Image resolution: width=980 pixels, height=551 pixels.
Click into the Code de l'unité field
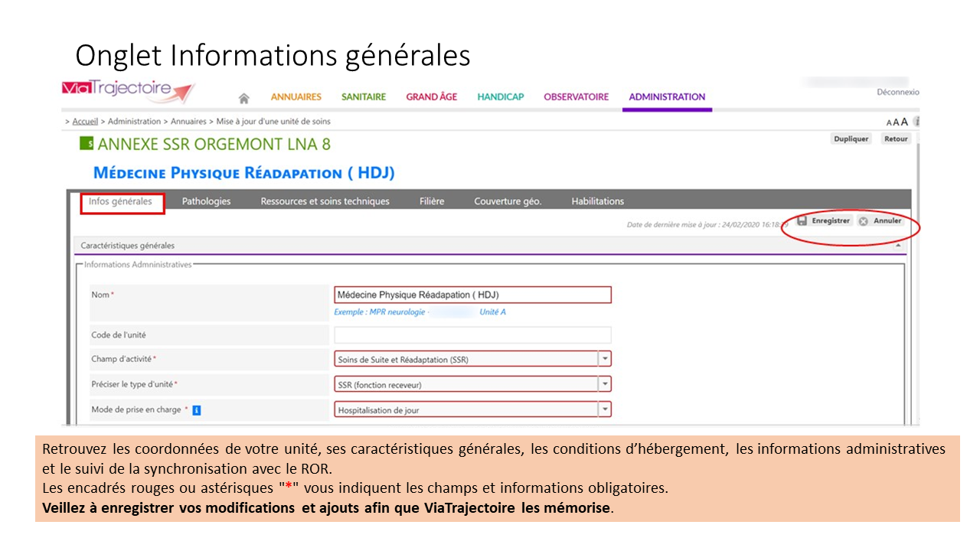[472, 335]
